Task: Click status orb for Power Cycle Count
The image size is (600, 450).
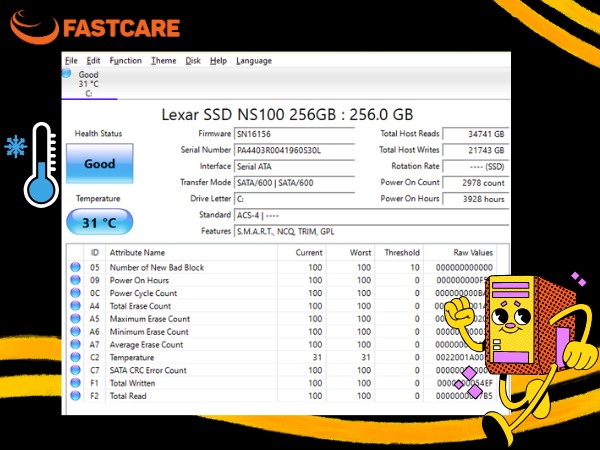Action: pos(75,293)
